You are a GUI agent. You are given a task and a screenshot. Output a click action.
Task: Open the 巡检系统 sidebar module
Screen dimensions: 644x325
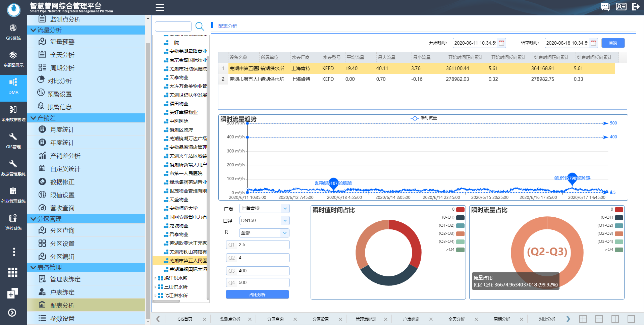click(13, 223)
